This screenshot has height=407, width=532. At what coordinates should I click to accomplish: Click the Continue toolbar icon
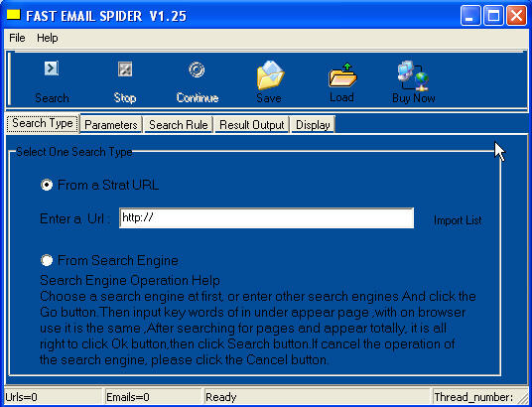click(x=197, y=69)
